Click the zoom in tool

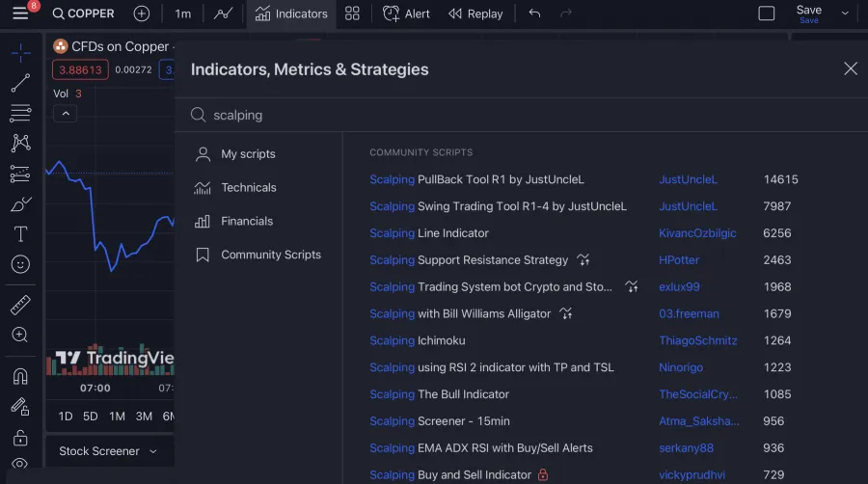coord(20,336)
